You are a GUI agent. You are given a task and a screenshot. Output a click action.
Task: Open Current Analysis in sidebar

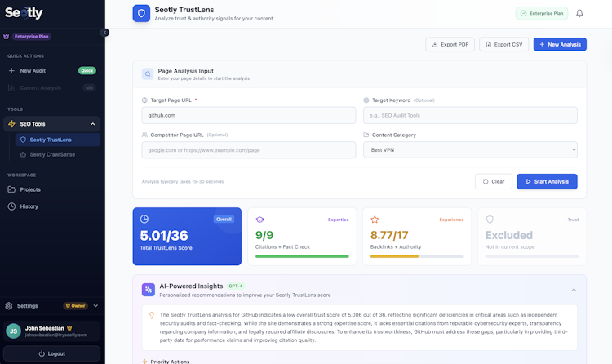[51, 88]
